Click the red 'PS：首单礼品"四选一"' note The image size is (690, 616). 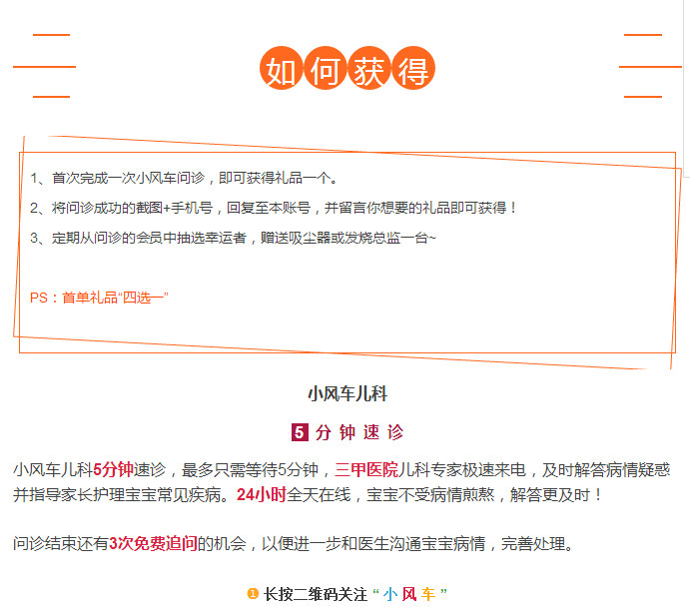99,298
